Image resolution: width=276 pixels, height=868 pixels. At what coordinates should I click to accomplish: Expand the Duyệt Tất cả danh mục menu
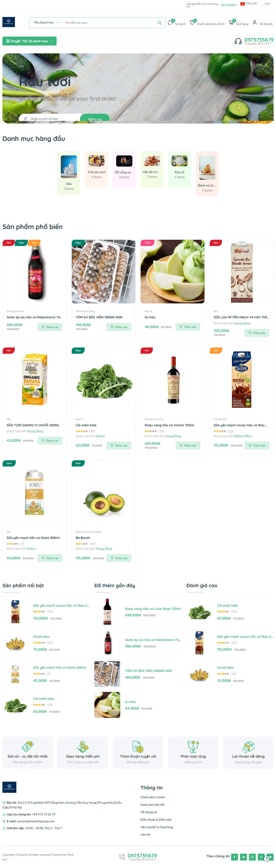pyautogui.click(x=29, y=41)
